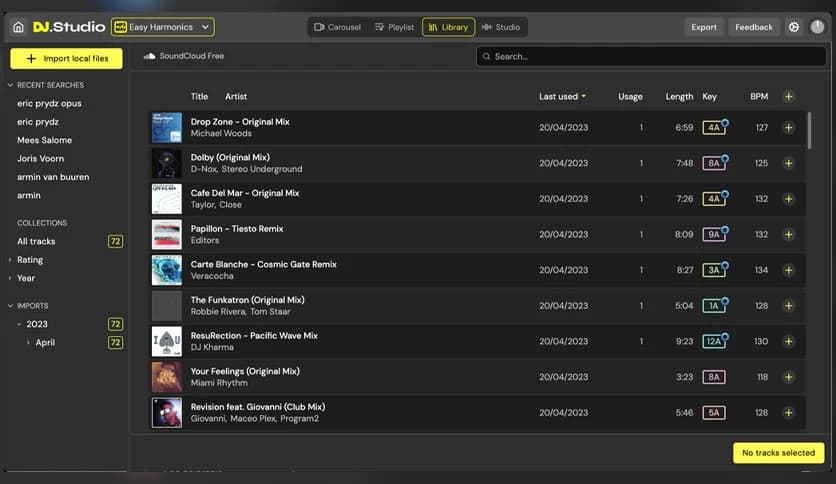
Task: Open the settings gear icon
Action: [x=794, y=27]
